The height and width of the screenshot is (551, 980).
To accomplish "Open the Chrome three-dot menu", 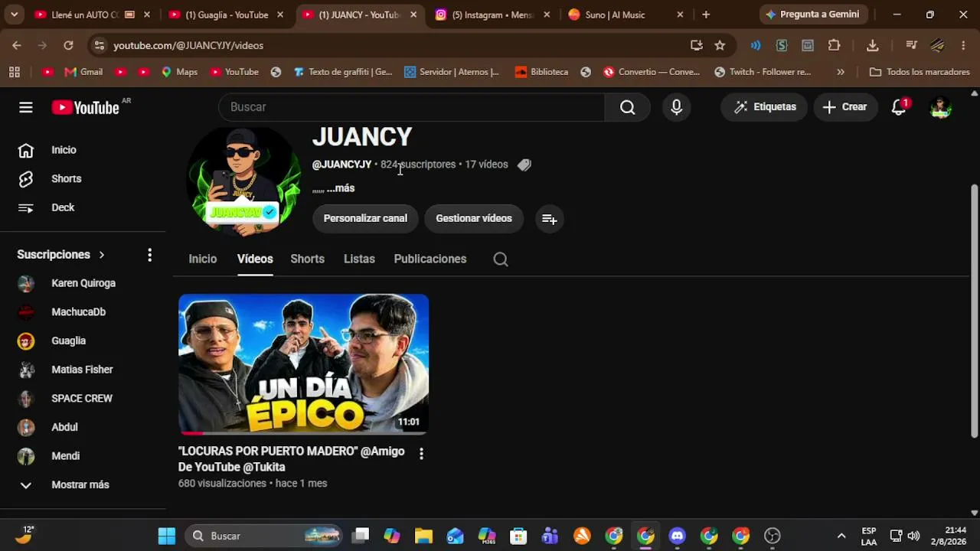I will tap(963, 45).
